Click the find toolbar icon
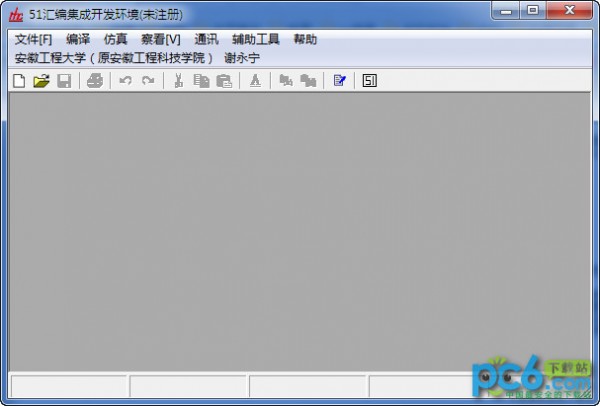This screenshot has width=600, height=406. (286, 81)
